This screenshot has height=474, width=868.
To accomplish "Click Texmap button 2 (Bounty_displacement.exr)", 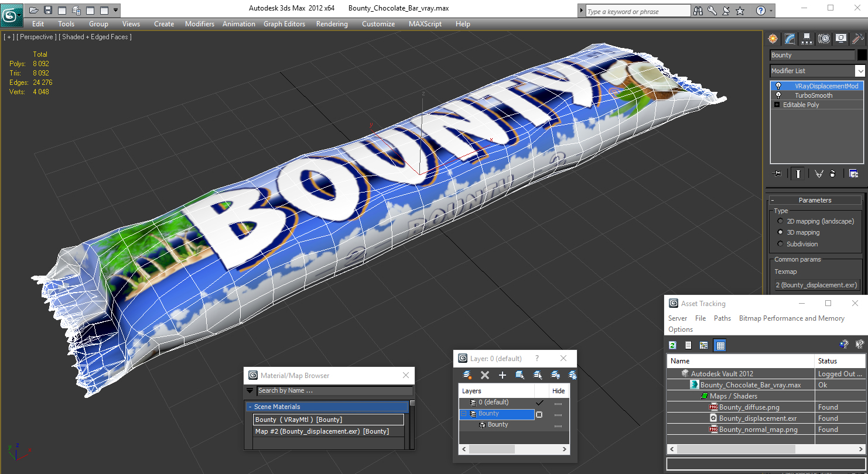I will tap(816, 285).
